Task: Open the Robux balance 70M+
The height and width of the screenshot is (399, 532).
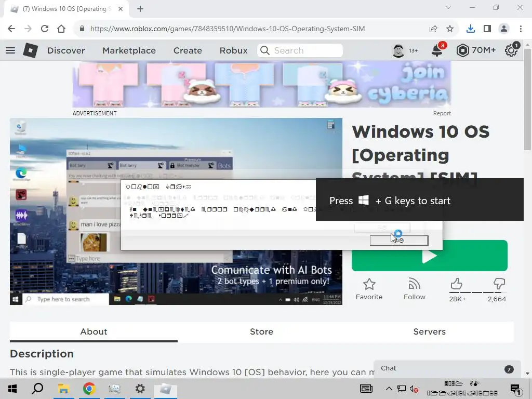Action: pyautogui.click(x=476, y=50)
